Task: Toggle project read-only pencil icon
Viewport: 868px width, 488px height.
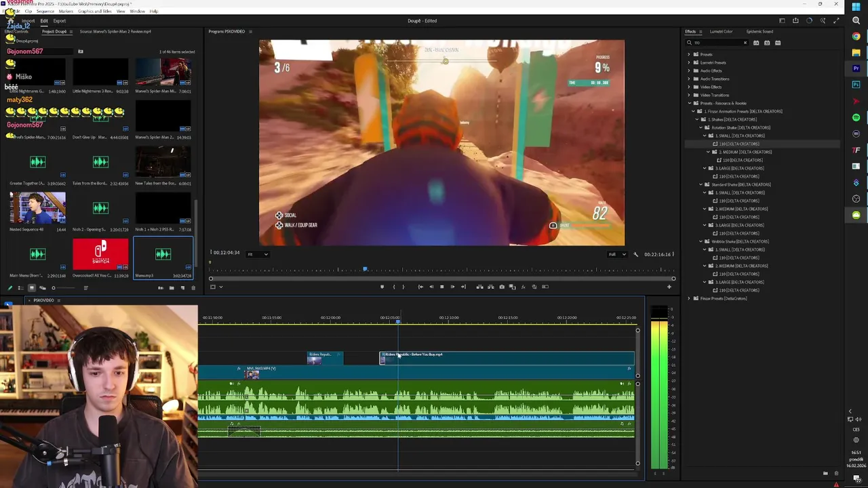Action: click(x=9, y=288)
